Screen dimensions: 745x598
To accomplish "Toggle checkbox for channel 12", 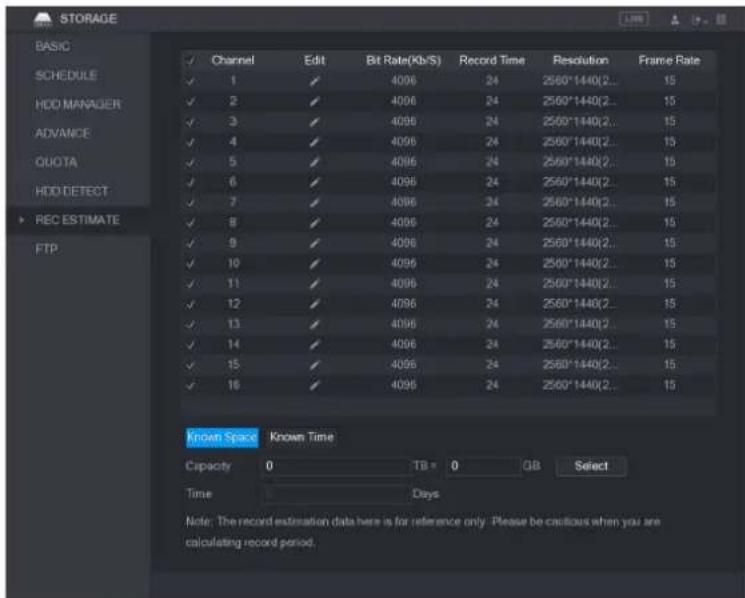I will click(190, 304).
